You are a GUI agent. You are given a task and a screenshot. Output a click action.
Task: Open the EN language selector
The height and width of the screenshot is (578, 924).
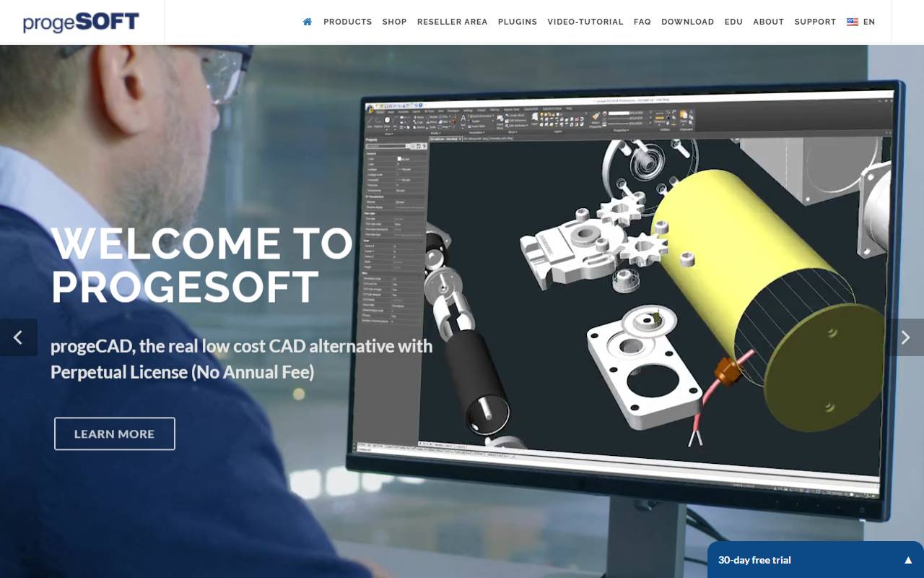[869, 22]
